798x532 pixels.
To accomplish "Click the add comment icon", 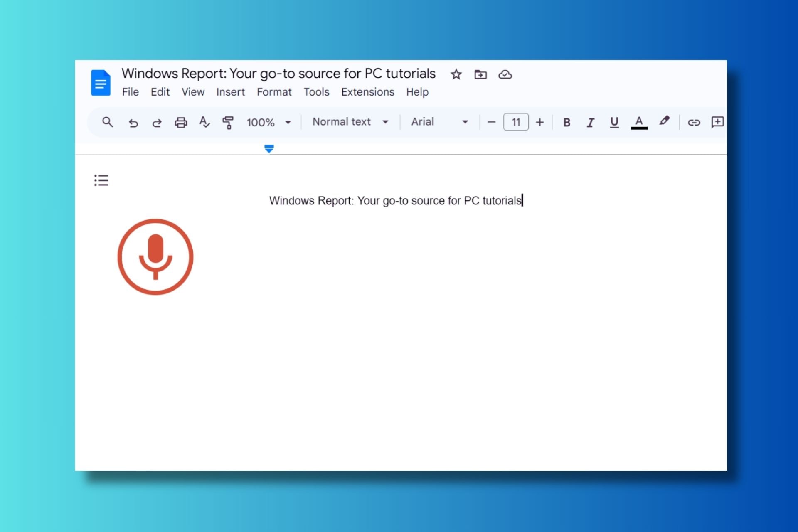I will (717, 122).
